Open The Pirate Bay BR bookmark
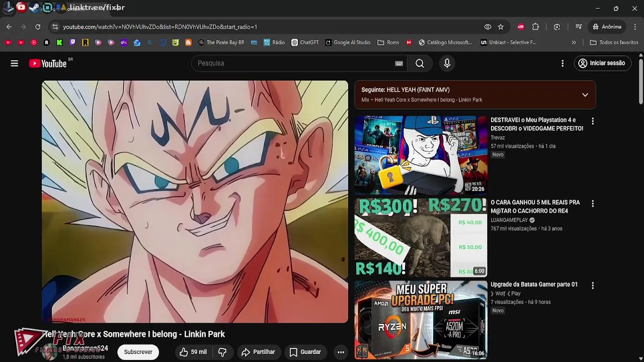The height and width of the screenshot is (362, 644). tap(221, 43)
